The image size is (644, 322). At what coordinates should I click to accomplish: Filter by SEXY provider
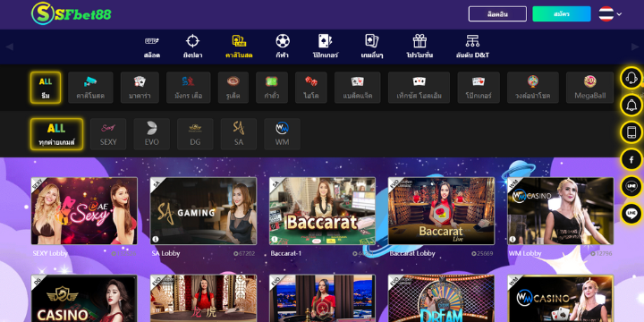tap(108, 134)
